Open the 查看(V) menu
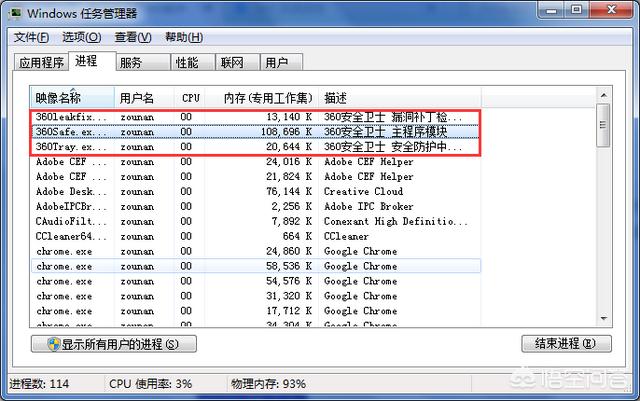Viewport: 640px width, 401px height. coord(133,38)
